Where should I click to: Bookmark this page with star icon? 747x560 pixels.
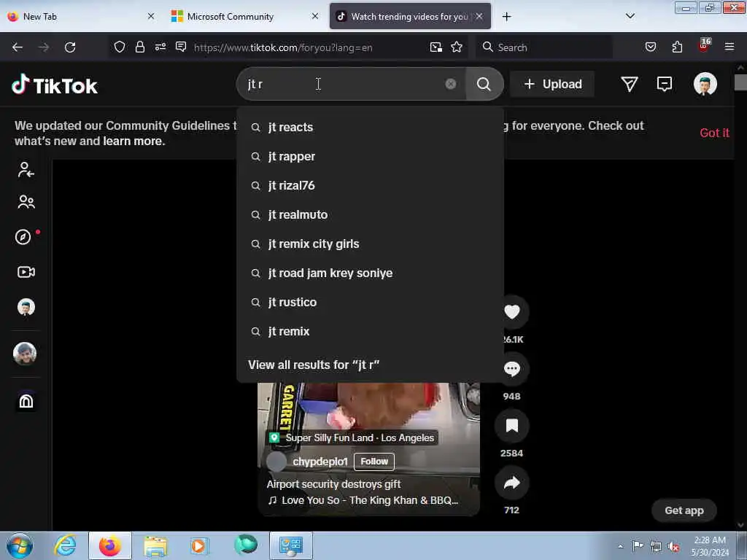(x=457, y=47)
